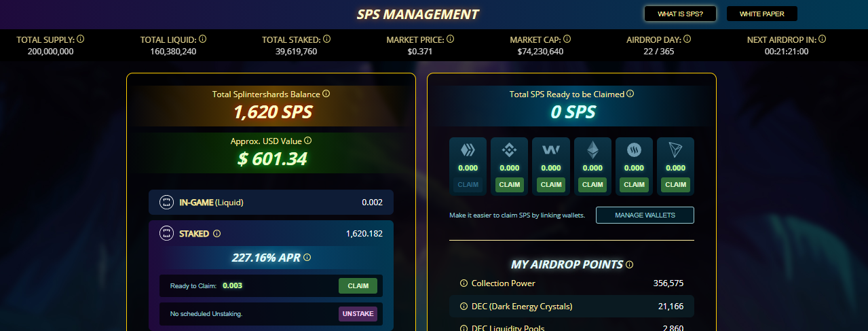Open the What Is SPS? page
The width and height of the screenshot is (868, 331).
(680, 14)
